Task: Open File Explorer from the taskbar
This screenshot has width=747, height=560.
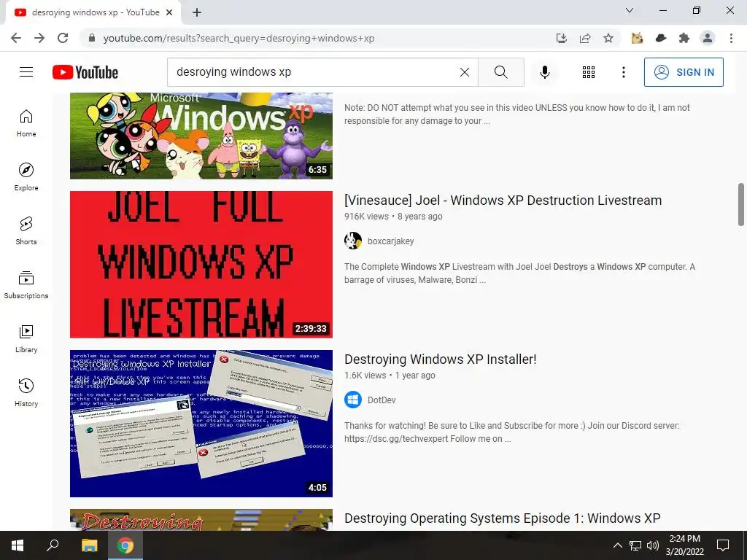Action: (x=89, y=545)
